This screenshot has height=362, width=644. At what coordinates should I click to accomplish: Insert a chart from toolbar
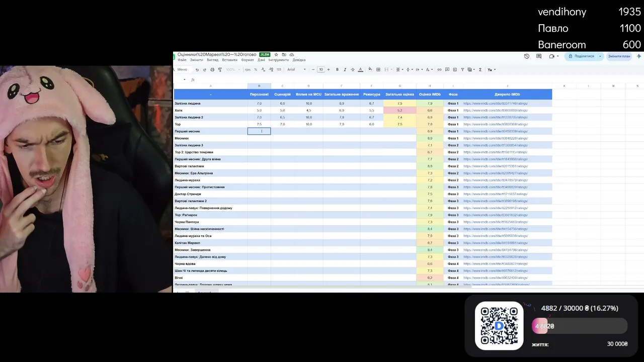(455, 69)
